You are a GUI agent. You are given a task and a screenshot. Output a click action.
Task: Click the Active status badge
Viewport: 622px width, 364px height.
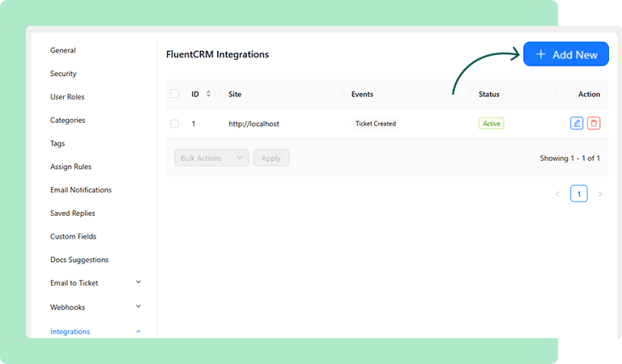[491, 124]
